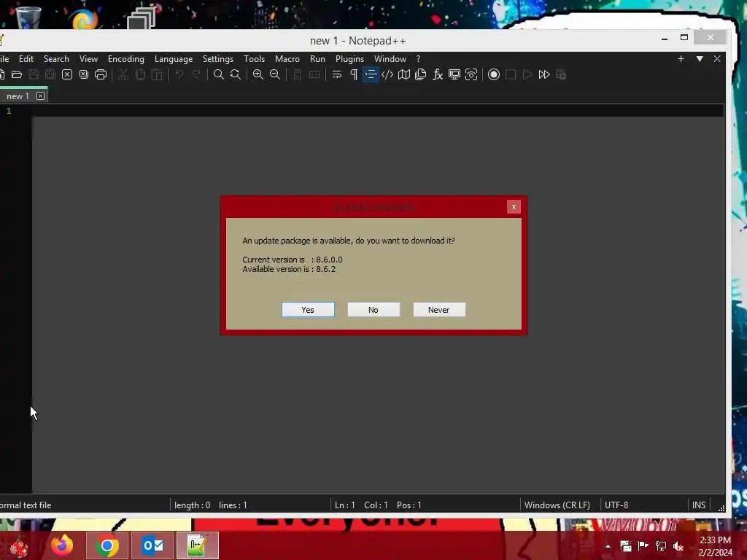Open the Macro menu
747x560 pixels.
pos(287,59)
